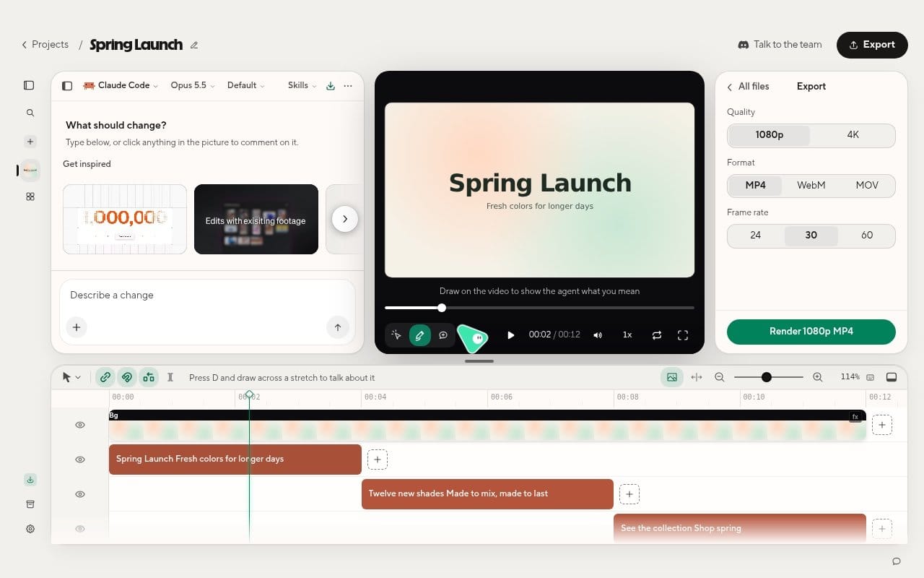
Task: Toggle the thumbnail image view in the timeline toolbar
Action: pos(672,377)
